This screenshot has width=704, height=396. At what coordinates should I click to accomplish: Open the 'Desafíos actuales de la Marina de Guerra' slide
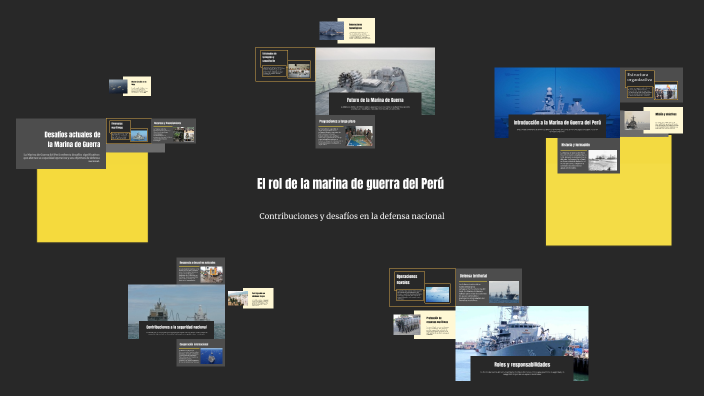[x=61, y=144]
